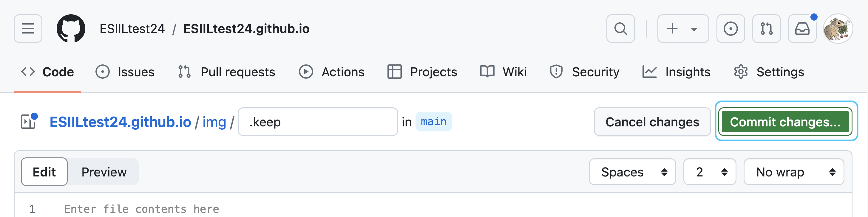This screenshot has height=217, width=868.
Task: Expand the plus create-new dropdown
Action: (683, 29)
